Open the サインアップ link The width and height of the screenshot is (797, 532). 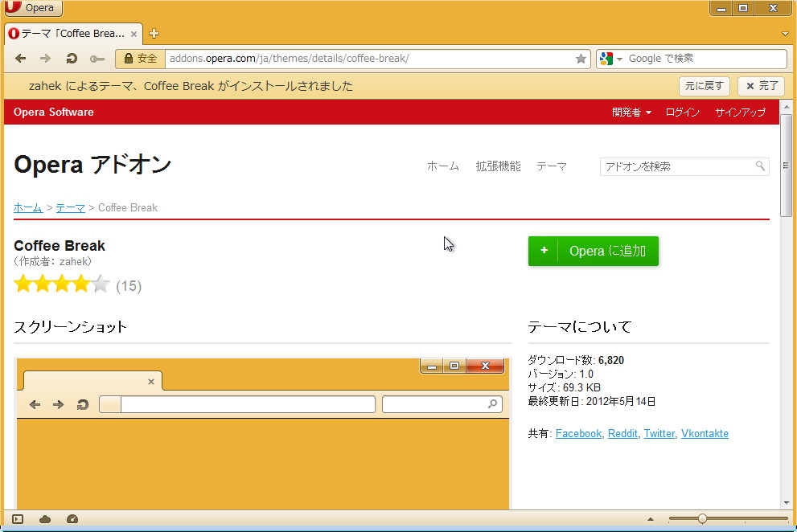tap(740, 113)
